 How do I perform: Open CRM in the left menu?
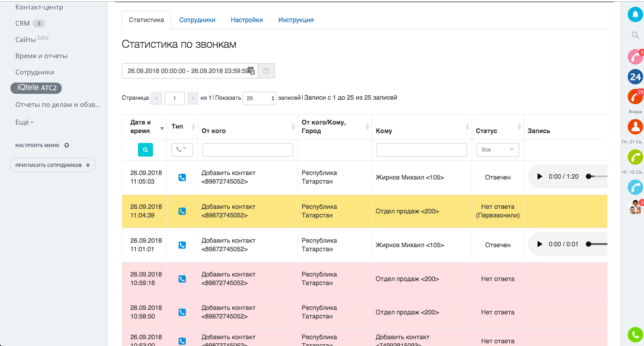coord(23,23)
